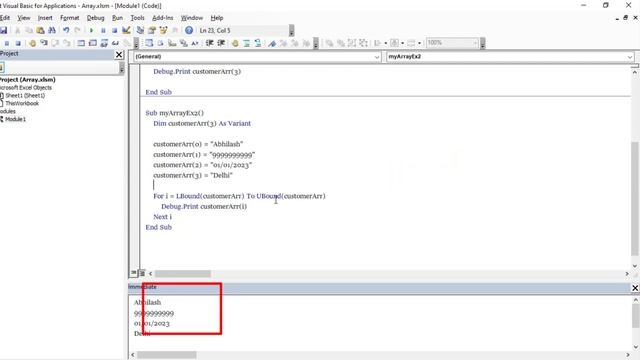Outdent the selected code lines

[x=221, y=43]
